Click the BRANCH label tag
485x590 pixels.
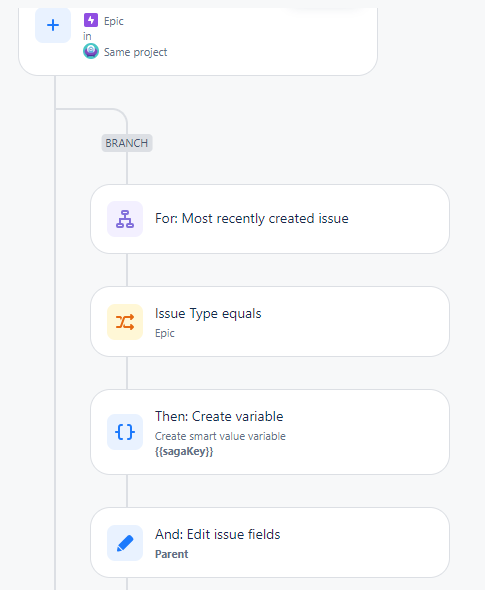click(127, 143)
